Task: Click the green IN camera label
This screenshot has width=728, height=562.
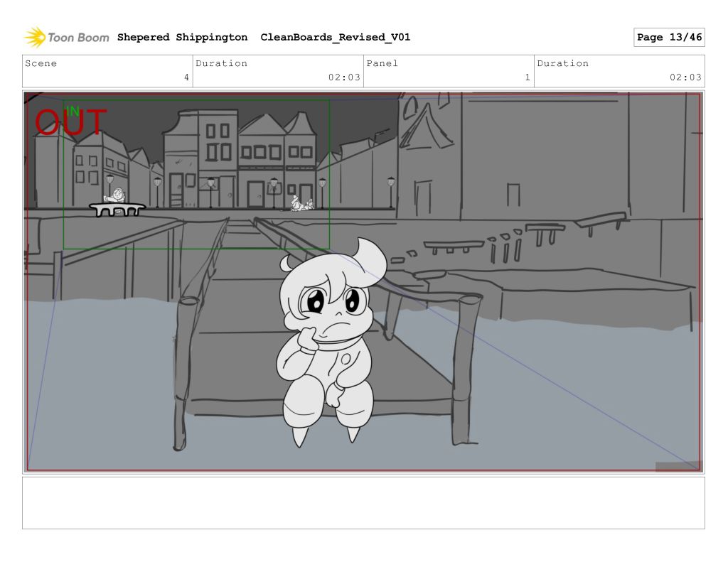Action: coord(73,111)
